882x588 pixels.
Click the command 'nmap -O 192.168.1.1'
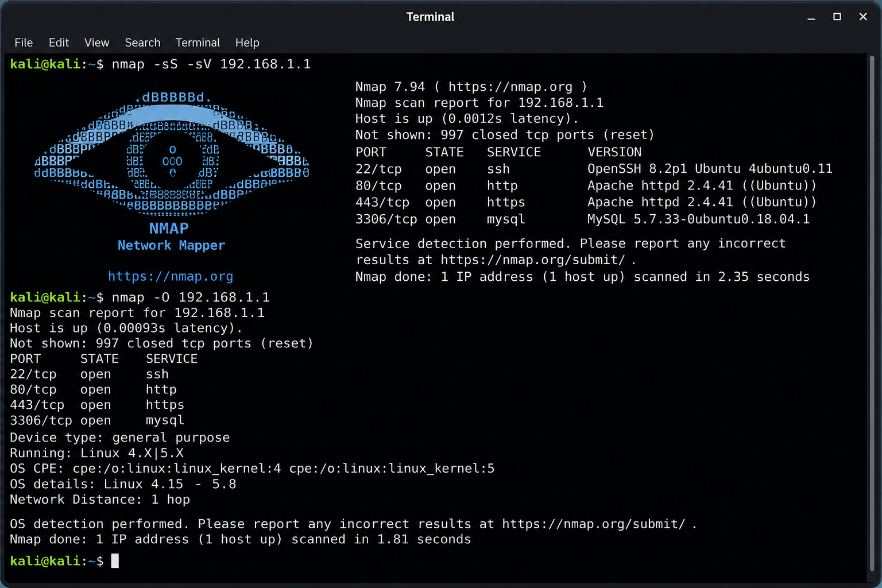191,297
